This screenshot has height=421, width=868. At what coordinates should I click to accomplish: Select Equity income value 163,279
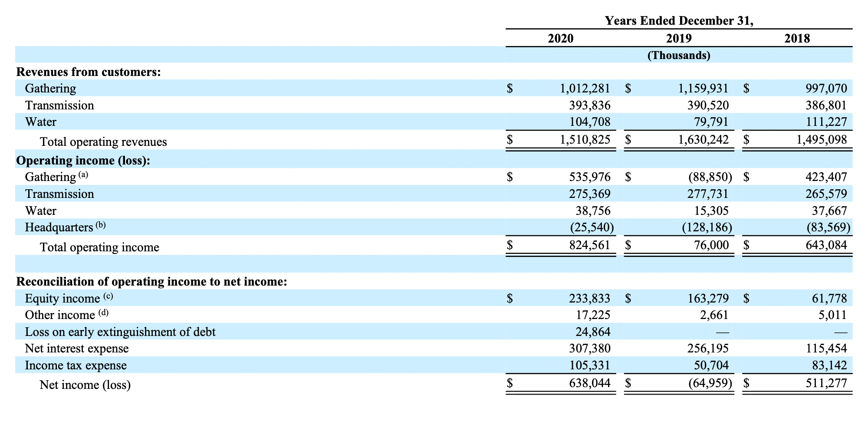tap(708, 299)
